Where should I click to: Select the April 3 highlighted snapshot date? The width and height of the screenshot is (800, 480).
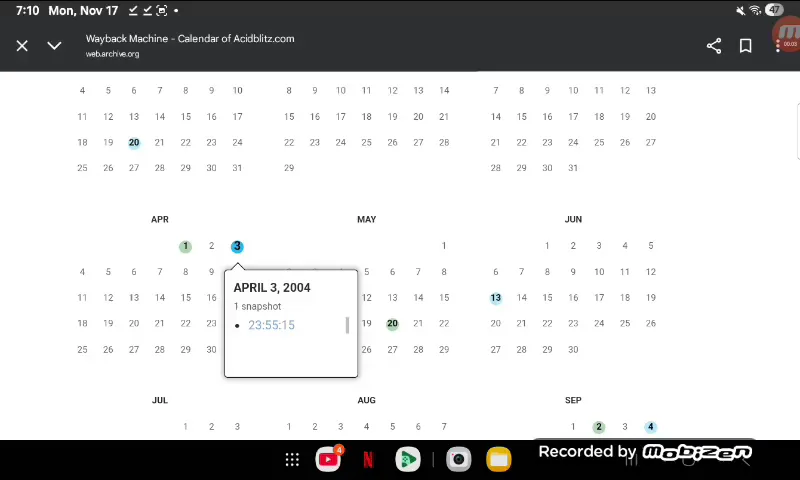pyautogui.click(x=237, y=246)
